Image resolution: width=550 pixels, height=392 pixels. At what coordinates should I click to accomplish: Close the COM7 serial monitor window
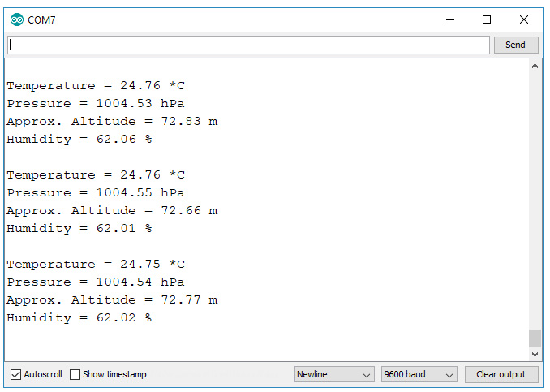(x=523, y=19)
